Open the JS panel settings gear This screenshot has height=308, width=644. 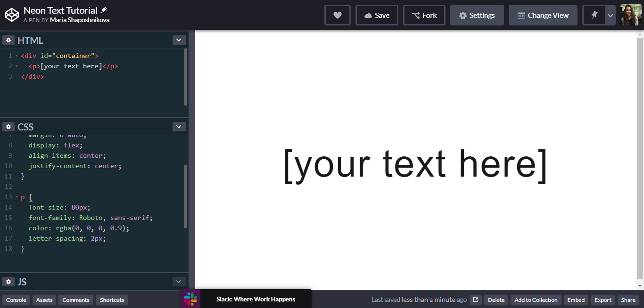(x=8, y=281)
